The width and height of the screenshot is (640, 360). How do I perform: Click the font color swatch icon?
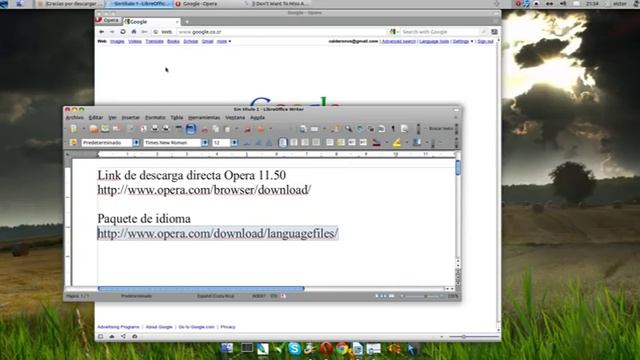pos(376,142)
